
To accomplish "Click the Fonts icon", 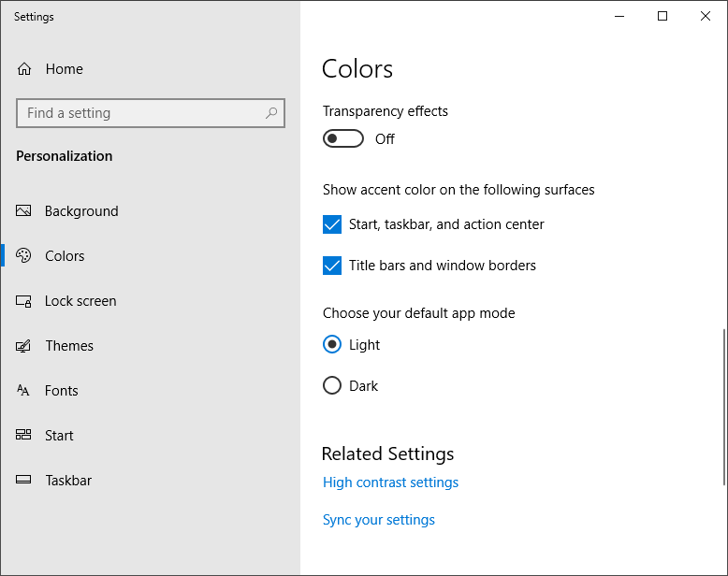I will click(x=24, y=391).
